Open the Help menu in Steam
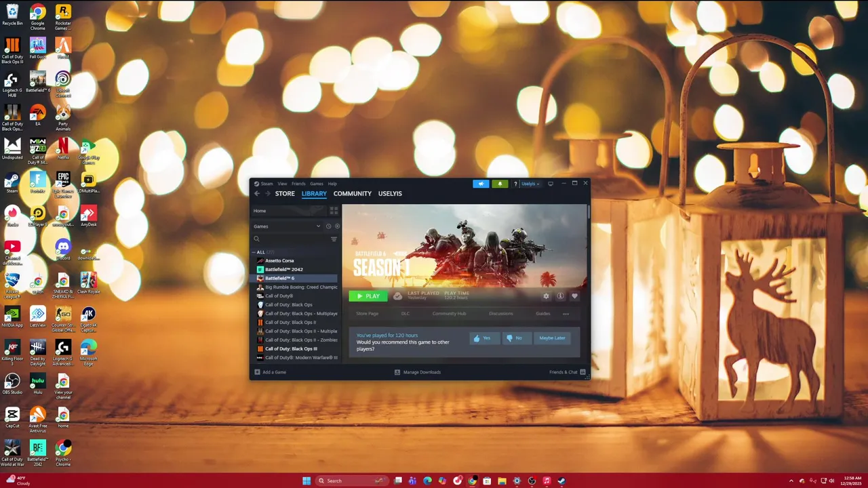The width and height of the screenshot is (868, 488). (x=332, y=184)
